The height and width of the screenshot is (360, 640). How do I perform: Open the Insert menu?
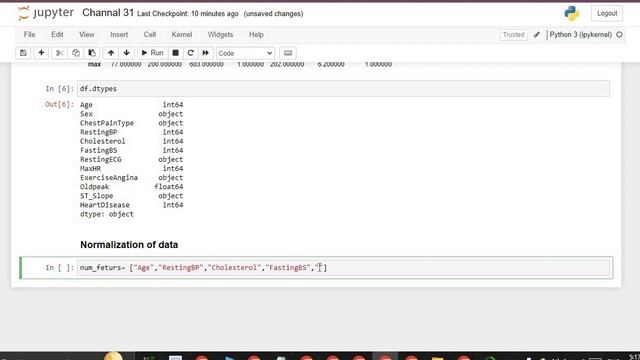pyautogui.click(x=119, y=35)
